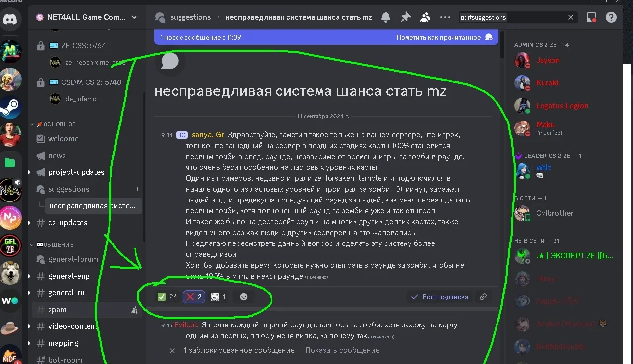
Task: Click 'Показать сообщение' link
Action: point(342,350)
